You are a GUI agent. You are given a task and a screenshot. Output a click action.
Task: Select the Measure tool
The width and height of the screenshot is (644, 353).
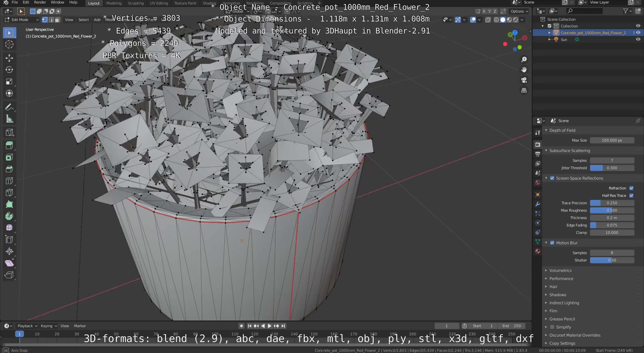pos(9,119)
